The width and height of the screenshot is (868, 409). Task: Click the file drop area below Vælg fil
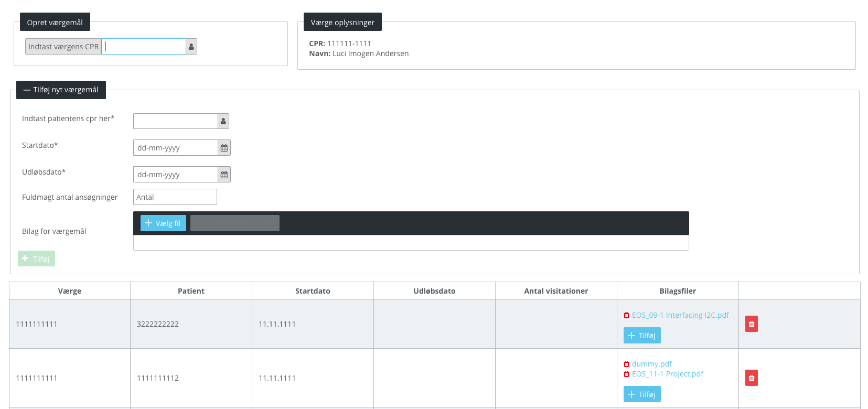411,243
